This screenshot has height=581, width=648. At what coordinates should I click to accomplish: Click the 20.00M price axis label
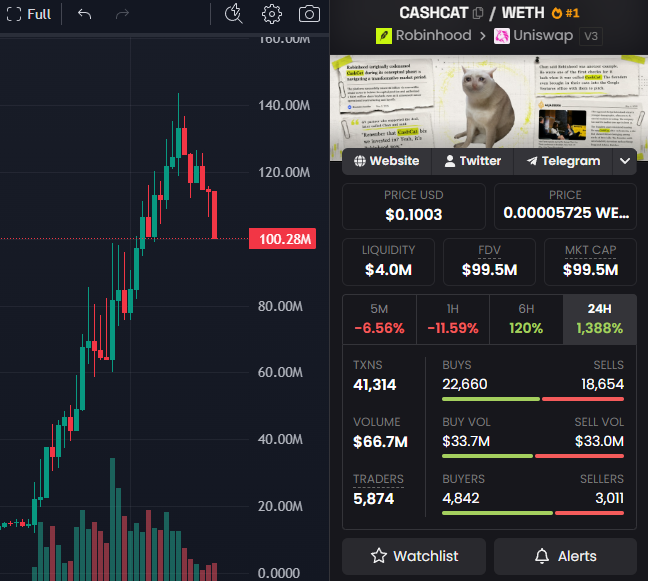point(280,506)
